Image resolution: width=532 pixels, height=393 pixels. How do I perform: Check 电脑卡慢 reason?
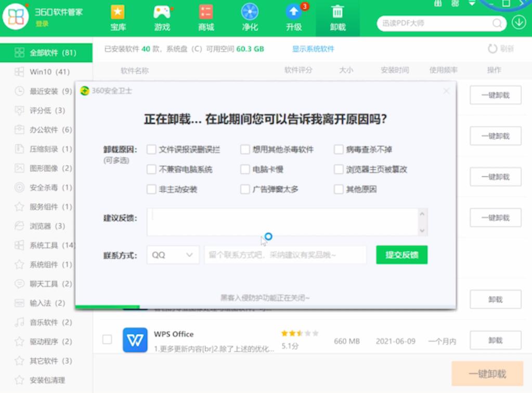(245, 169)
